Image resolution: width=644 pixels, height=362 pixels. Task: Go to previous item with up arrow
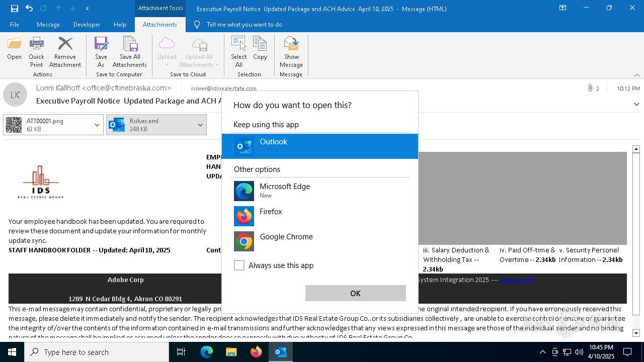[58, 9]
